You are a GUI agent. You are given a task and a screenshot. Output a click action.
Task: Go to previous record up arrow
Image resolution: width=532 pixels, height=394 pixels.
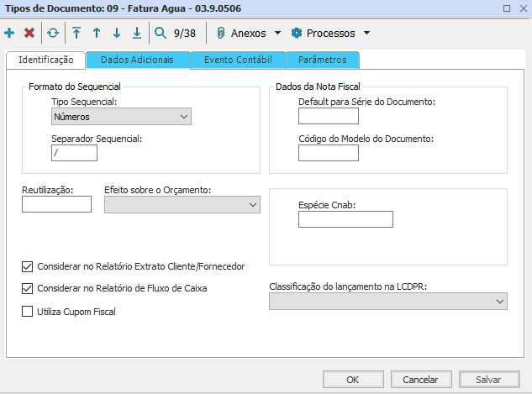click(x=97, y=34)
